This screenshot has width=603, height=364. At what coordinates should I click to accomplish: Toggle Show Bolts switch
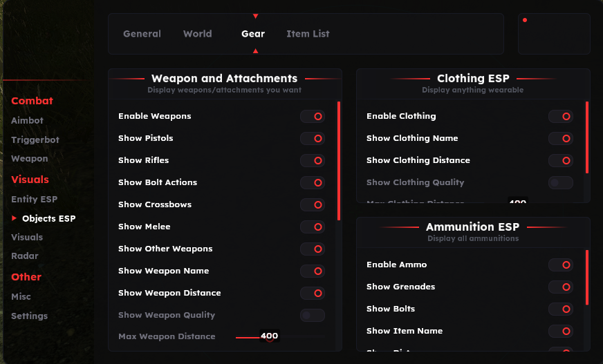(561, 309)
